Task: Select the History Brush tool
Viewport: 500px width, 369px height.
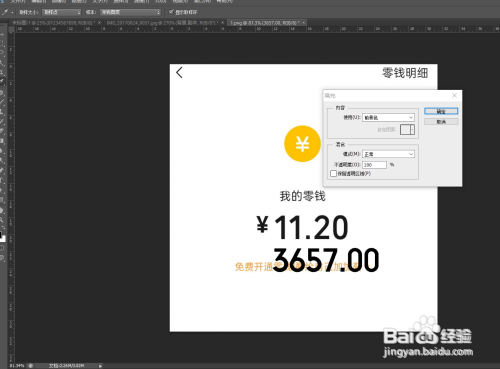Action: [x=2, y=121]
